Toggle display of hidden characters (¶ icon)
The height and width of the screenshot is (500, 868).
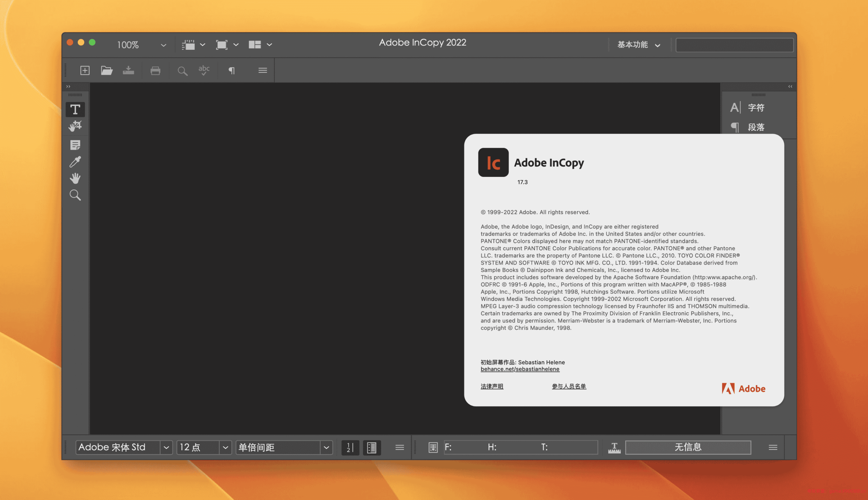click(232, 70)
